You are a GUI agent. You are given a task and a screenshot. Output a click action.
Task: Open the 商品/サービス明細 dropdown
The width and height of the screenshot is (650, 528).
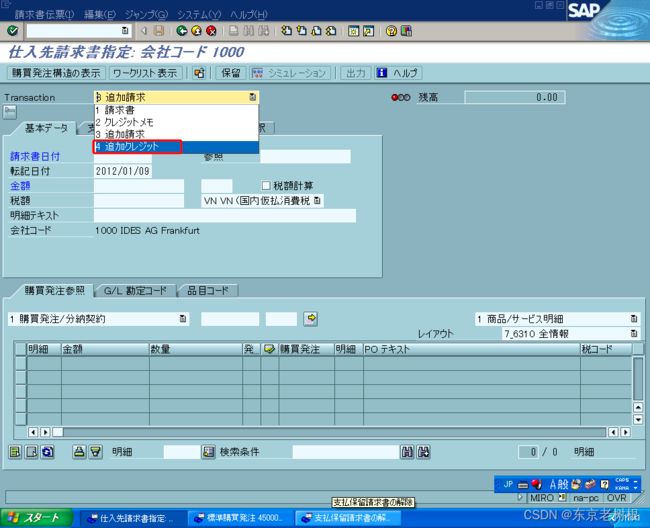[x=634, y=319]
